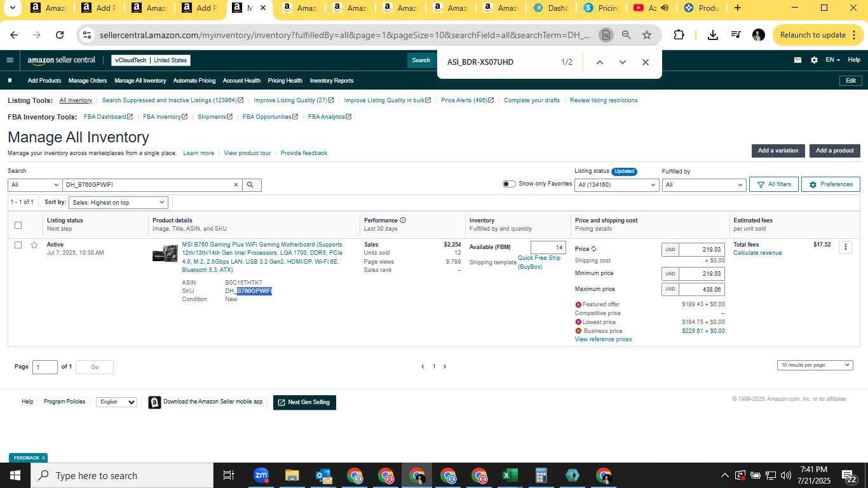
Task: Open the Fulfilled by dropdown
Action: 703,185
